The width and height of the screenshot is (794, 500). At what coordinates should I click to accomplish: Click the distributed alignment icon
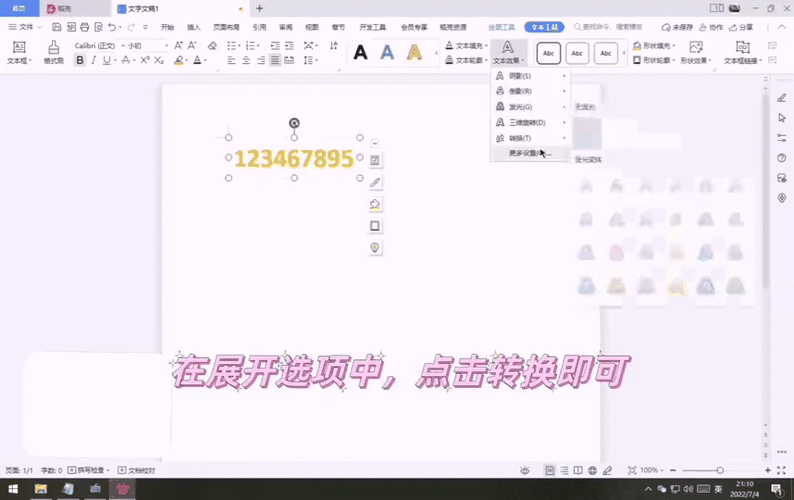[x=289, y=60]
